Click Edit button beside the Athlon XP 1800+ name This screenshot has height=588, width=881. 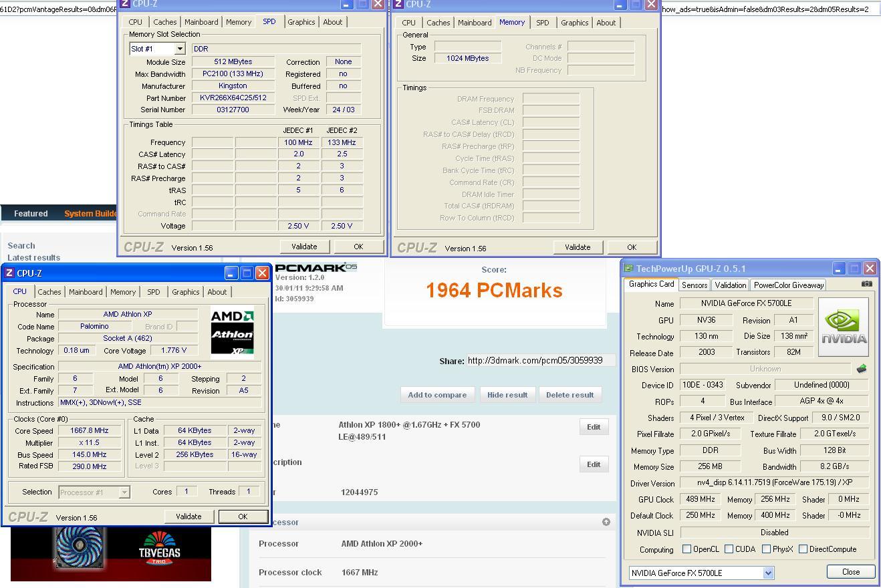pos(594,427)
